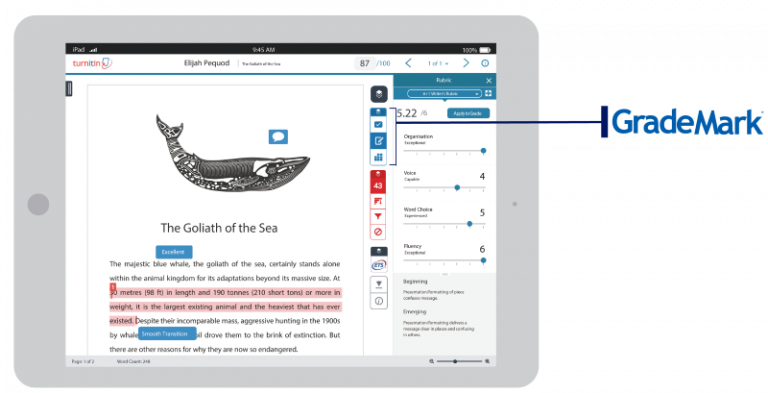Open the rubric grid icon
The image size is (768, 393).
tap(378, 157)
